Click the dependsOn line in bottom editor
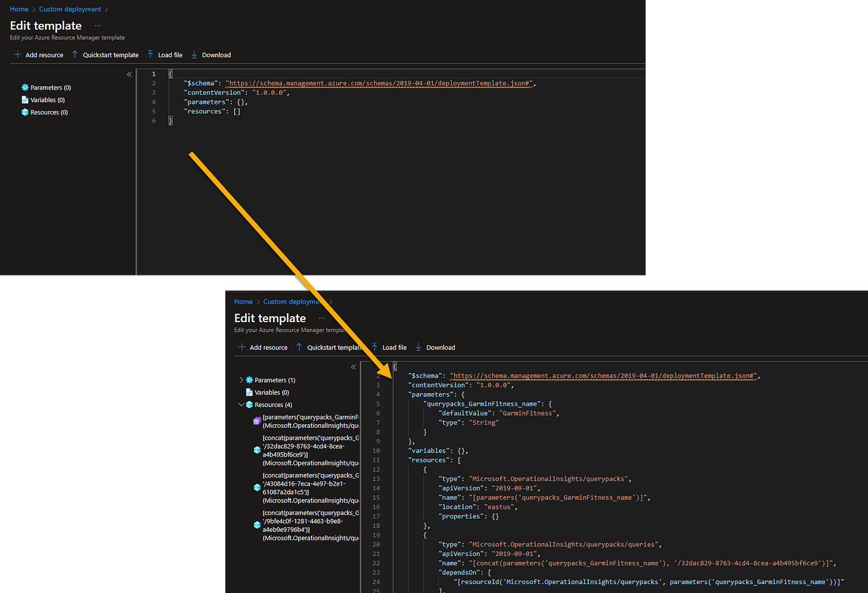Viewport: 868px width, 593px height. (465, 573)
